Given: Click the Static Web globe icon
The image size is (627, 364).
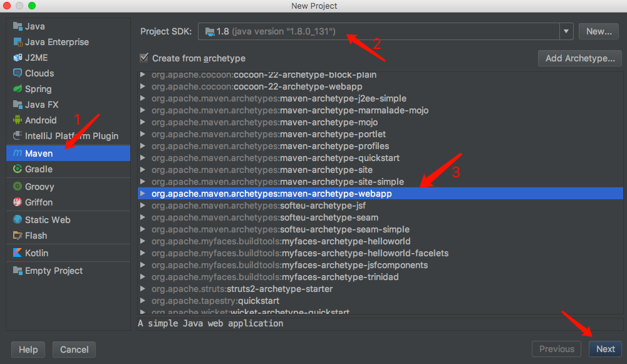Looking at the screenshot, I should [x=18, y=220].
